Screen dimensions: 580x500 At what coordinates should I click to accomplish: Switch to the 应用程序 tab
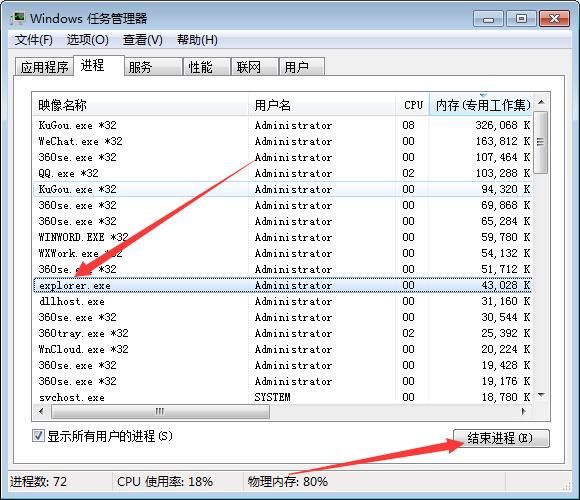44,67
